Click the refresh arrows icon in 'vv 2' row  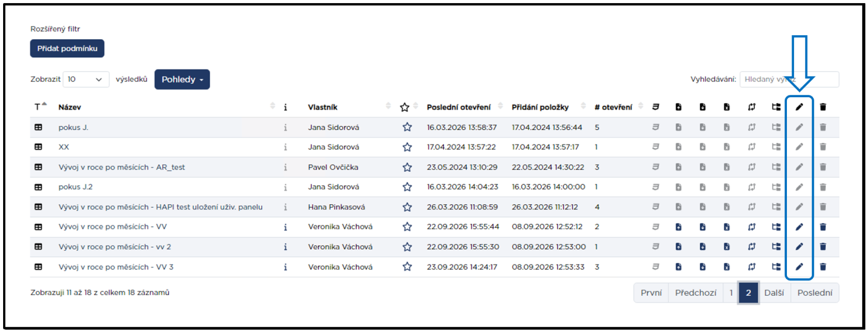click(752, 247)
